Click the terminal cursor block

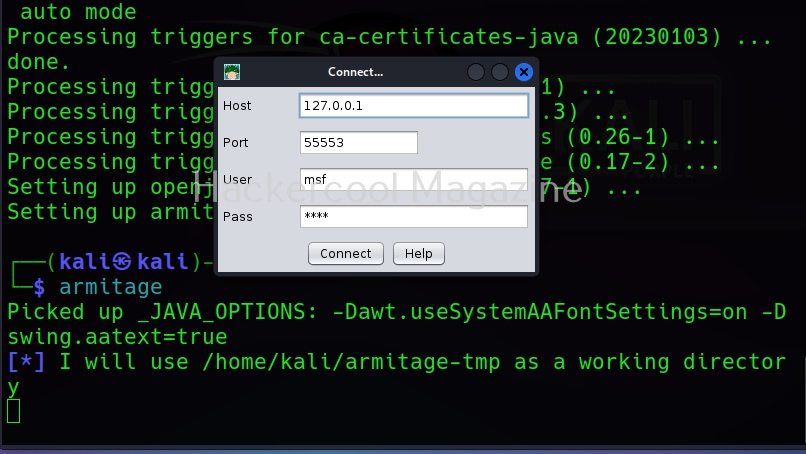(x=13, y=411)
